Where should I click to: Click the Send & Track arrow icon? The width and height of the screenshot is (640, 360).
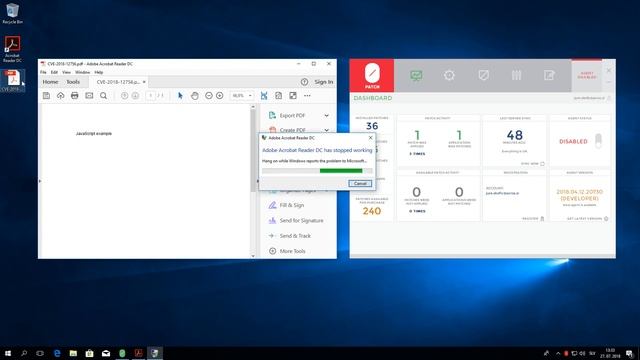click(272, 236)
